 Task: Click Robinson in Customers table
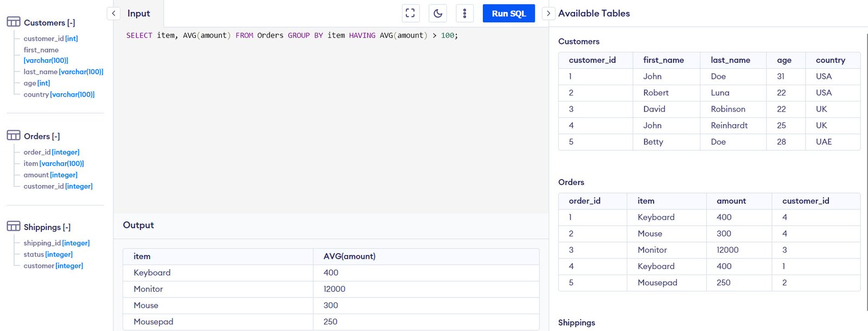click(x=728, y=109)
